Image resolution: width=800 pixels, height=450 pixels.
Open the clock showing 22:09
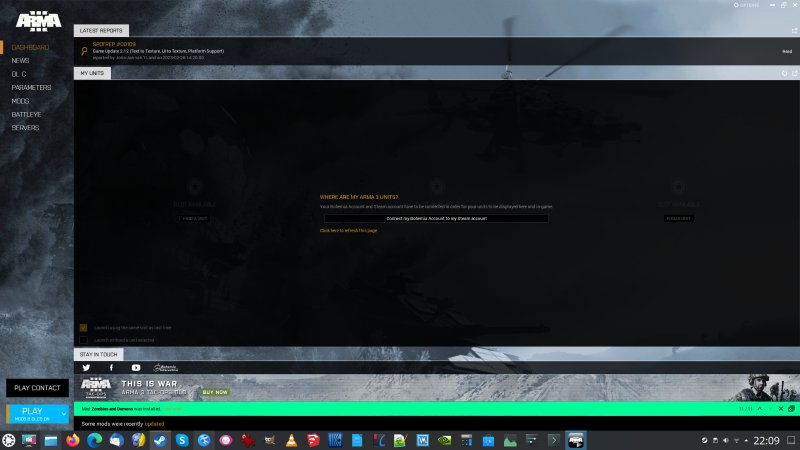766,440
